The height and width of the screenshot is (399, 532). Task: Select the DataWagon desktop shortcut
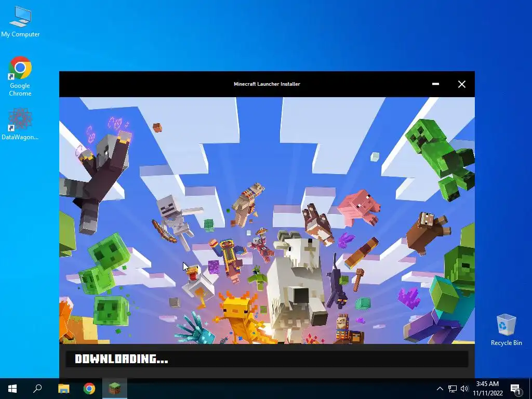coord(20,124)
